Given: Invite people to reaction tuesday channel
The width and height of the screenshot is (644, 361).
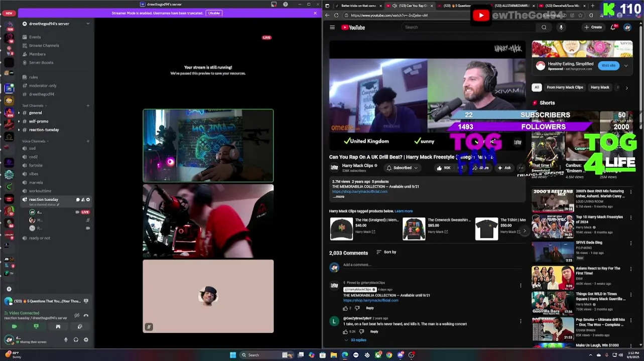Looking at the screenshot, I should click(x=83, y=200).
